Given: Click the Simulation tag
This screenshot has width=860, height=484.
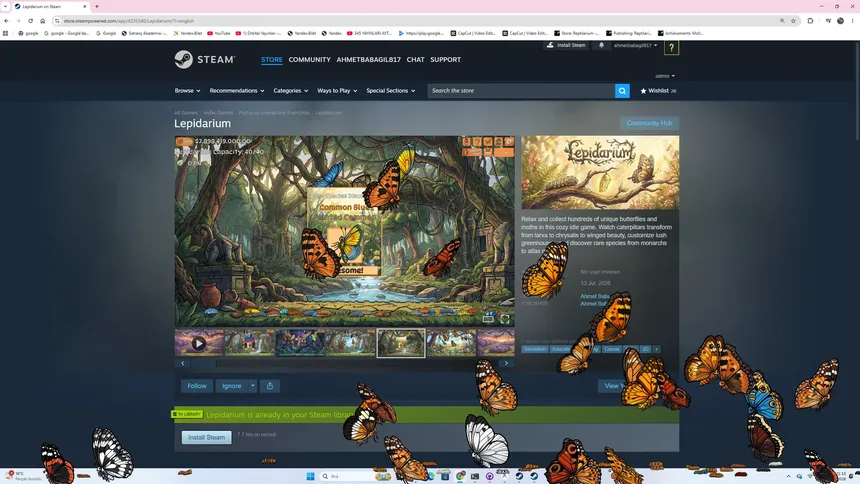Looking at the screenshot, I should click(x=534, y=349).
